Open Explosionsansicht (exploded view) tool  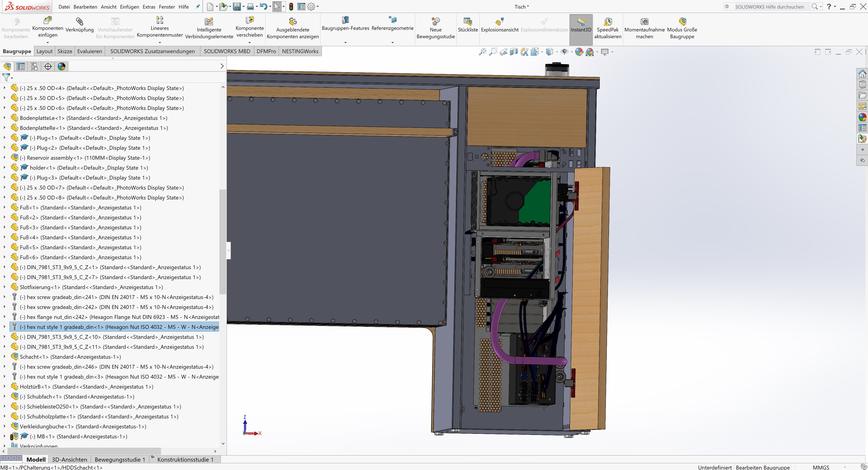[x=499, y=25]
